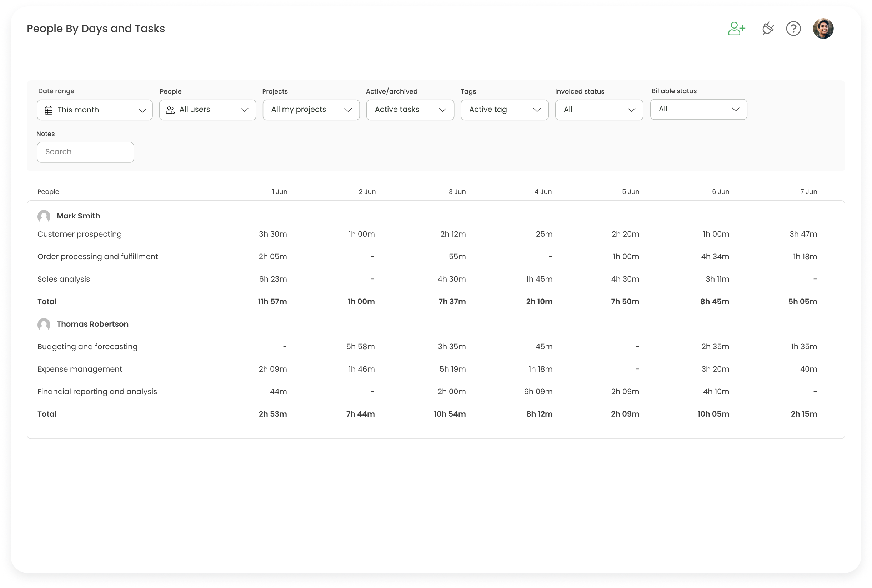Click Thomas Robertson's profile avatar
The image size is (872, 588).
point(44,324)
